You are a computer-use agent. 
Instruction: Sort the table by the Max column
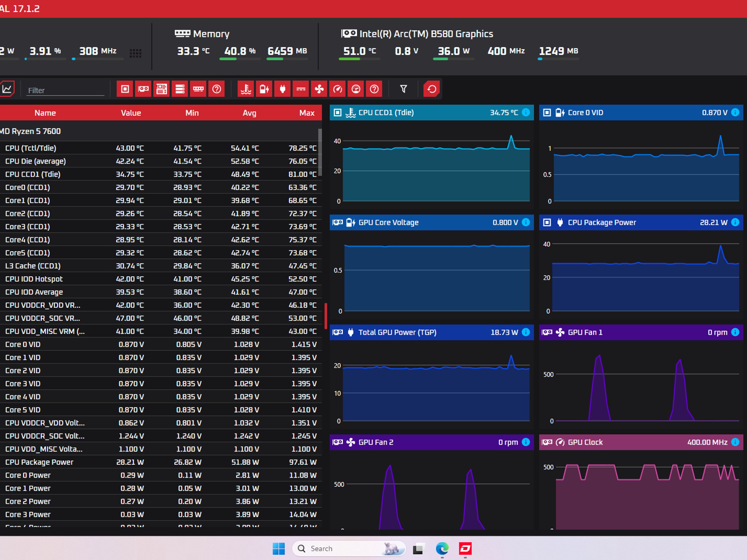307,113
